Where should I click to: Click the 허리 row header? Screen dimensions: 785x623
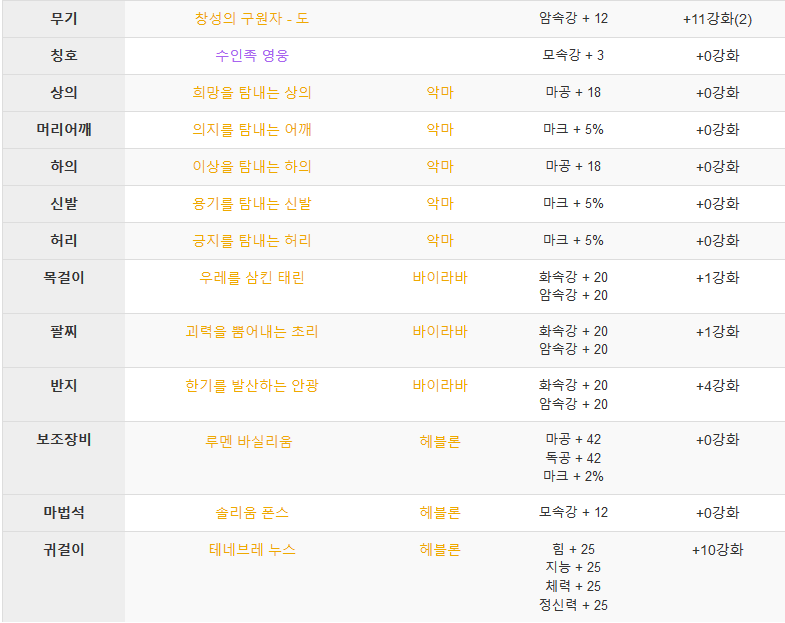[x=64, y=241]
